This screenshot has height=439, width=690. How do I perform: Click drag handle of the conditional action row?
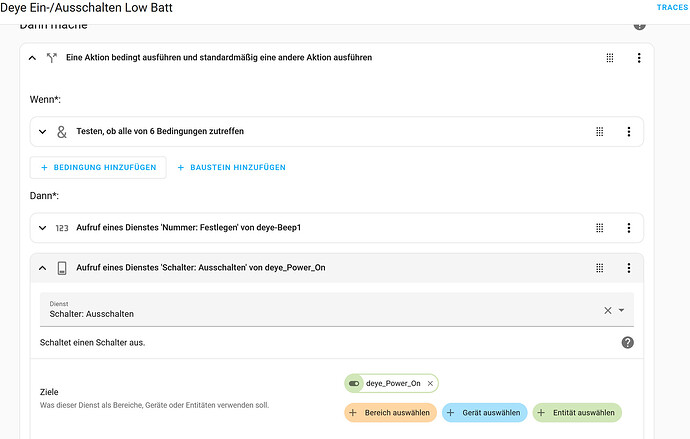[610, 58]
